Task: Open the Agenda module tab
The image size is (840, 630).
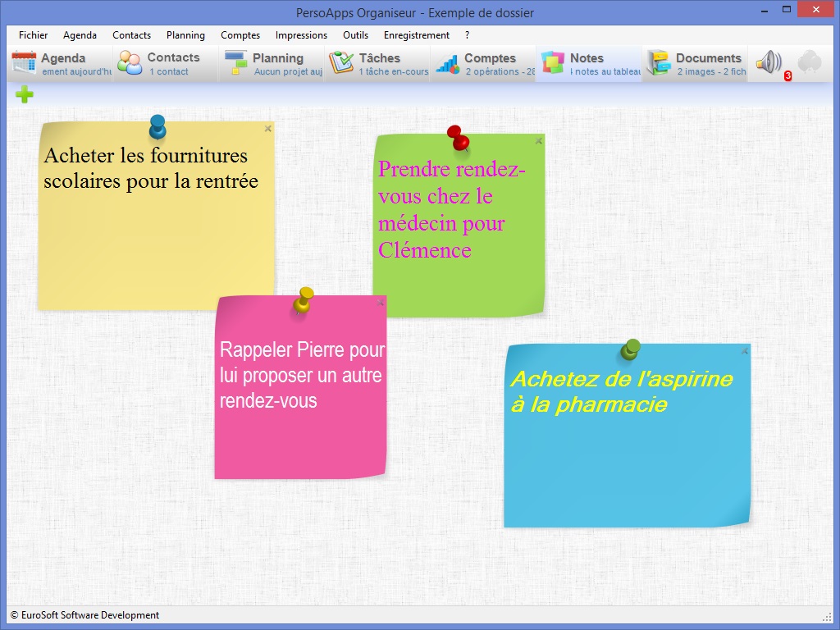Action: (x=60, y=64)
